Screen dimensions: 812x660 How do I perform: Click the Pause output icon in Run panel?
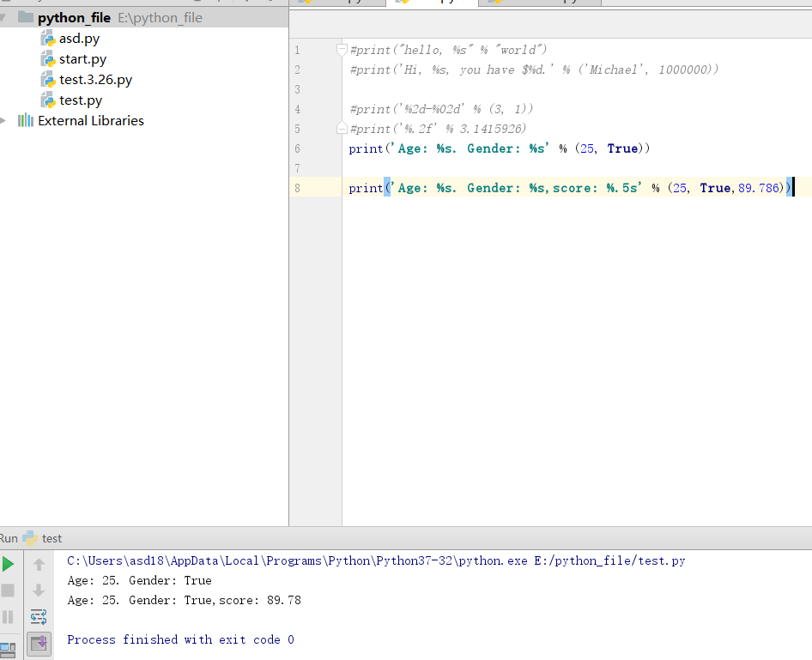8,617
